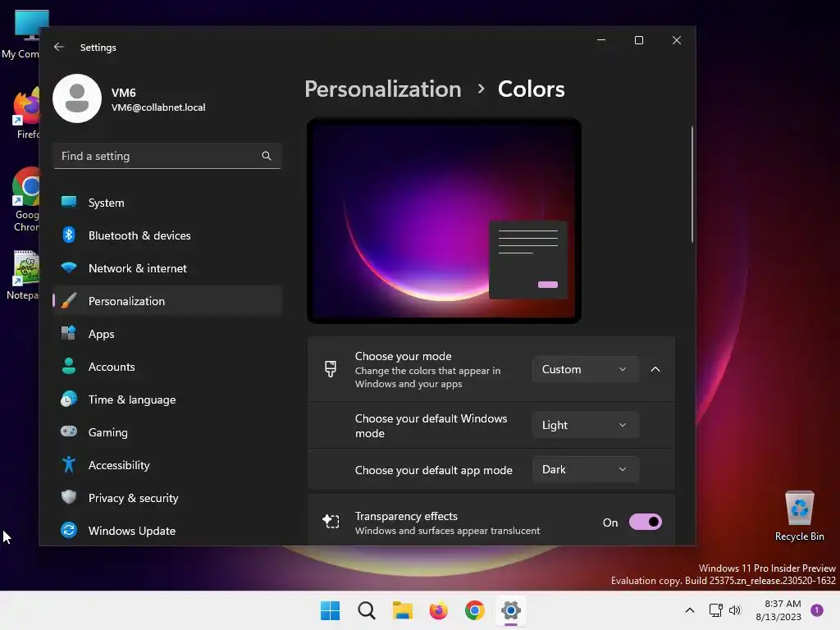The width and height of the screenshot is (840, 630).
Task: Click the purple notification badge
Action: (x=817, y=610)
